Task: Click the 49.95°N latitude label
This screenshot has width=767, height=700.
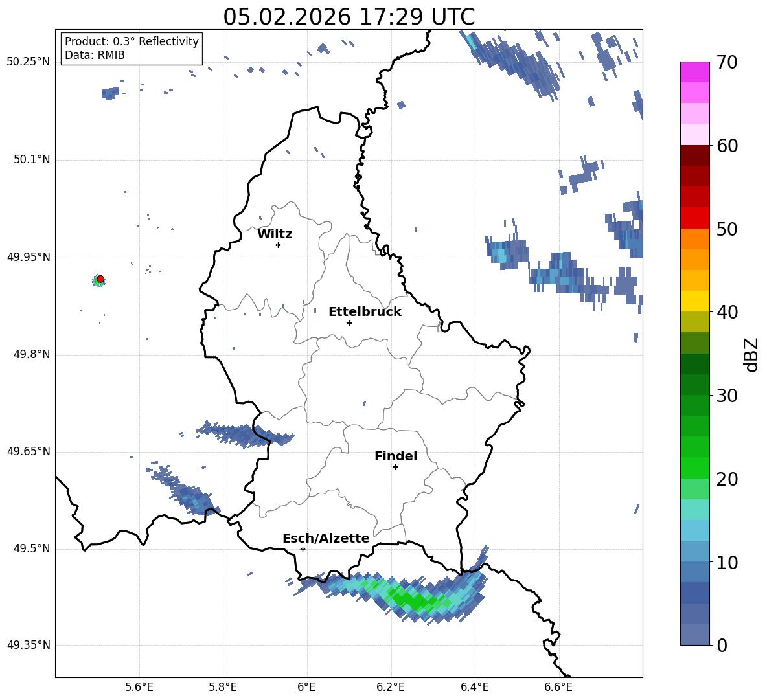Action: point(29,256)
